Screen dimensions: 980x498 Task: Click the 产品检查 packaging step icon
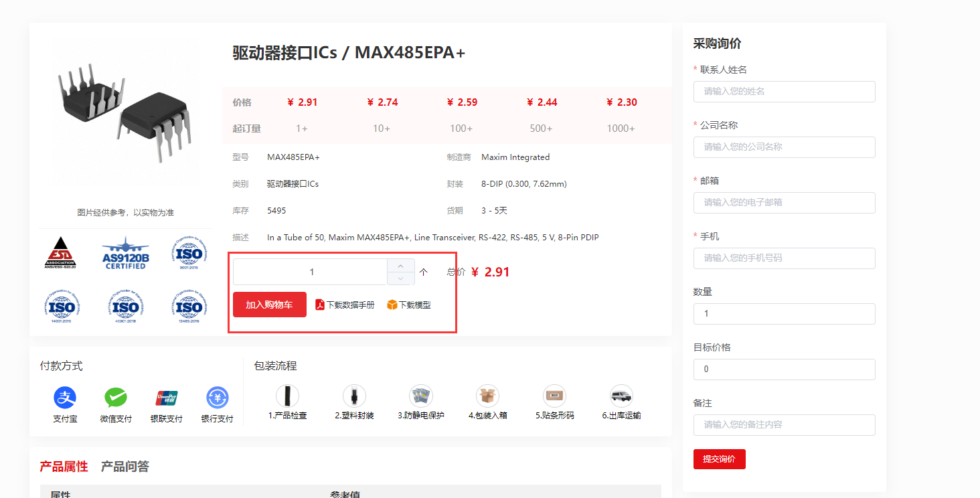tap(288, 396)
